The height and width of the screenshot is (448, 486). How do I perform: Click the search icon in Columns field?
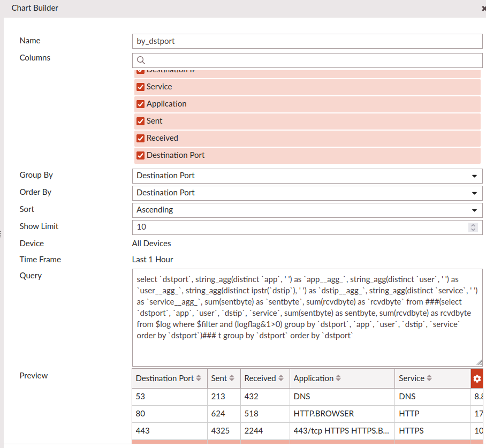pos(141,60)
